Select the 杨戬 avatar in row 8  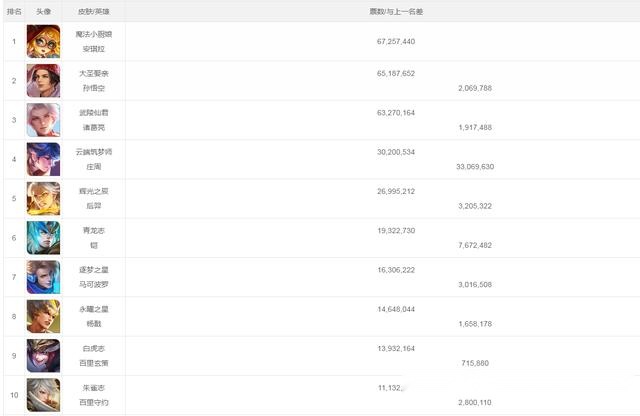point(43,316)
